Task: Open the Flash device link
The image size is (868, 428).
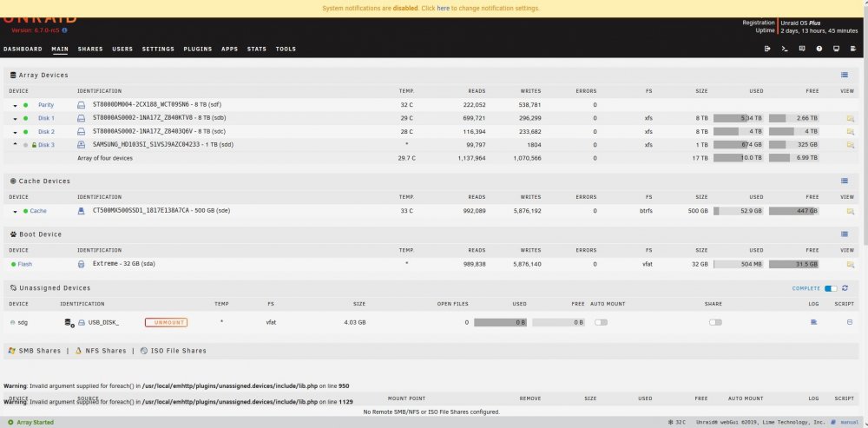Action: [x=25, y=264]
